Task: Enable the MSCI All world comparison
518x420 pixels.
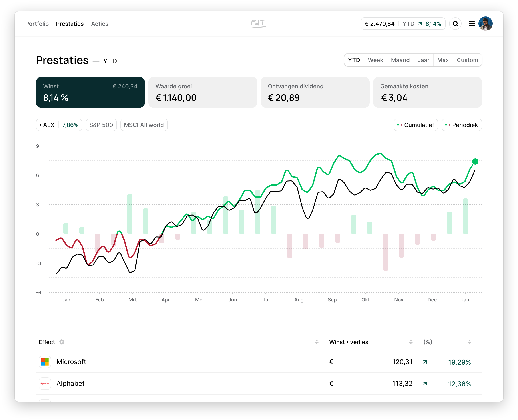Action: coord(144,125)
